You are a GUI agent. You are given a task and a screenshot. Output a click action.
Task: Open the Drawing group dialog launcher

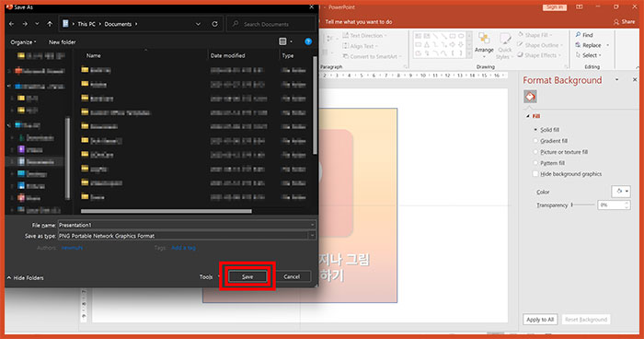(x=566, y=66)
